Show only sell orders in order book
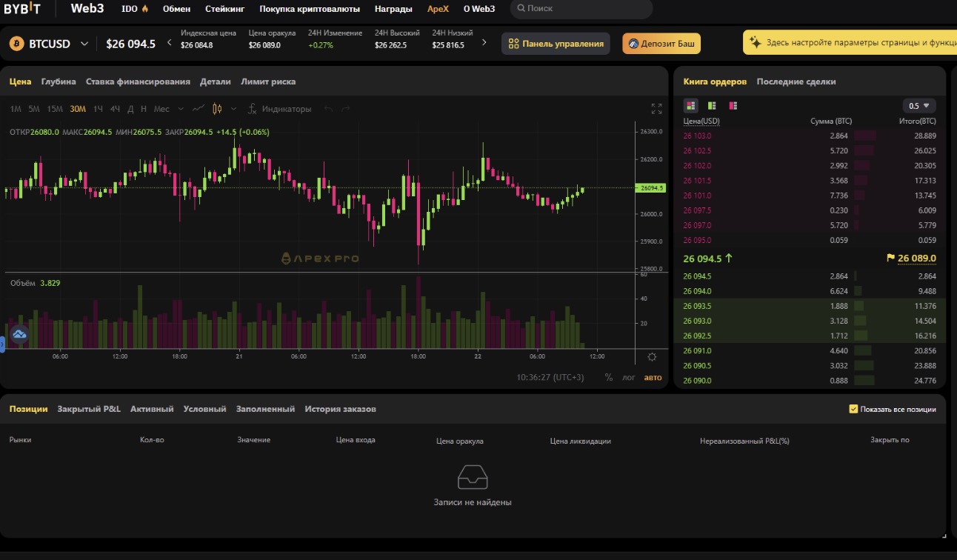This screenshot has width=957, height=560. click(733, 106)
